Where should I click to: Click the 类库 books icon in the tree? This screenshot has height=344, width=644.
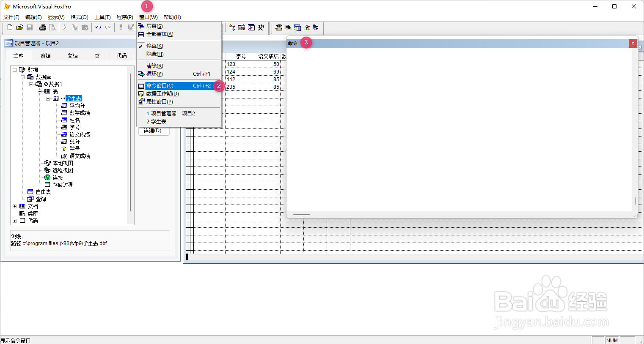click(22, 213)
